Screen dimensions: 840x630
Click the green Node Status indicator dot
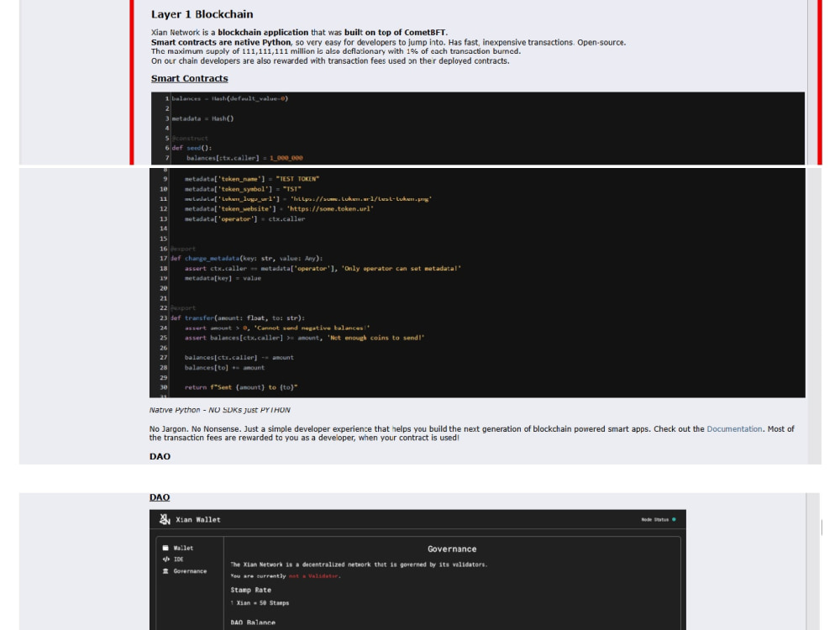pyautogui.click(x=672, y=519)
